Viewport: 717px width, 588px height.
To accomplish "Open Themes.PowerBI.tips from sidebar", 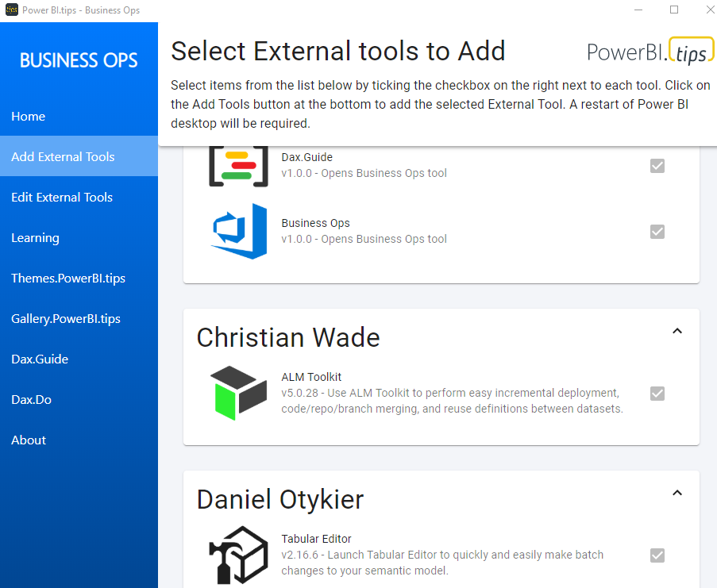I will tap(79, 278).
